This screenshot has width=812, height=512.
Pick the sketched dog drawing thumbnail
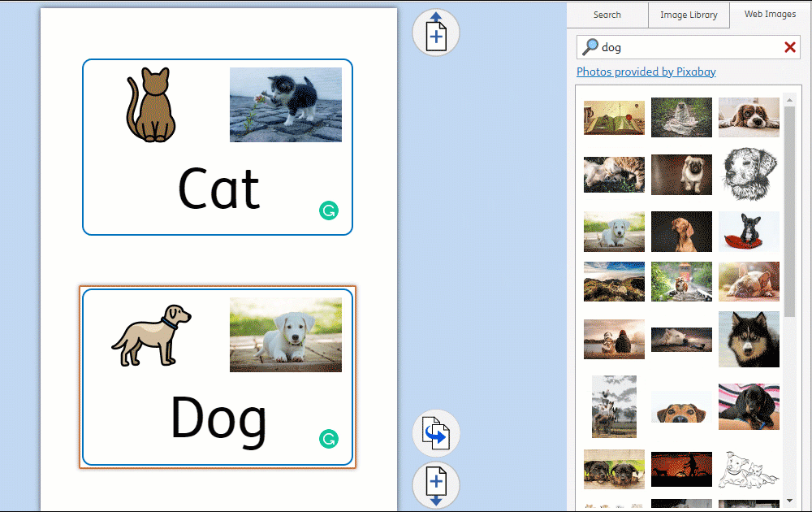(x=749, y=174)
